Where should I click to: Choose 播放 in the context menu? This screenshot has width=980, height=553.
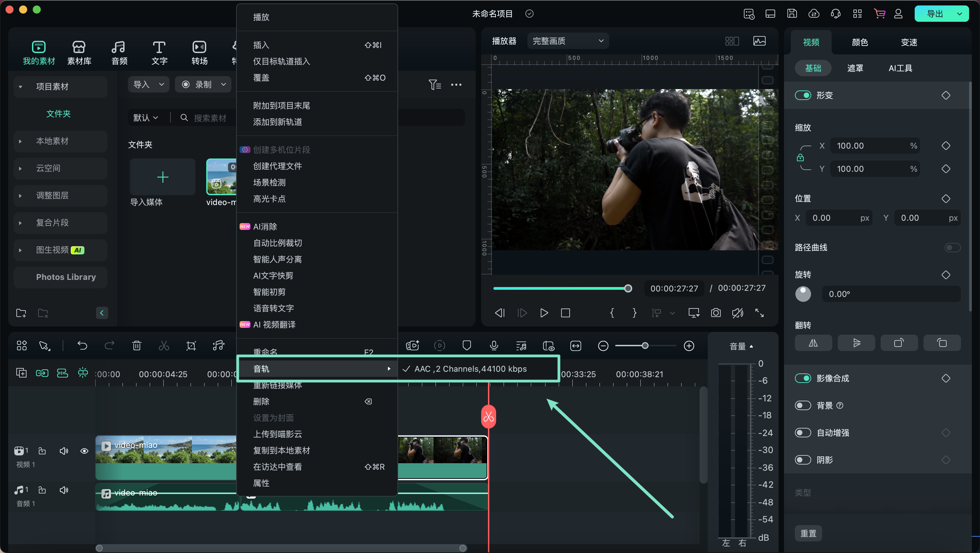[x=317, y=17]
